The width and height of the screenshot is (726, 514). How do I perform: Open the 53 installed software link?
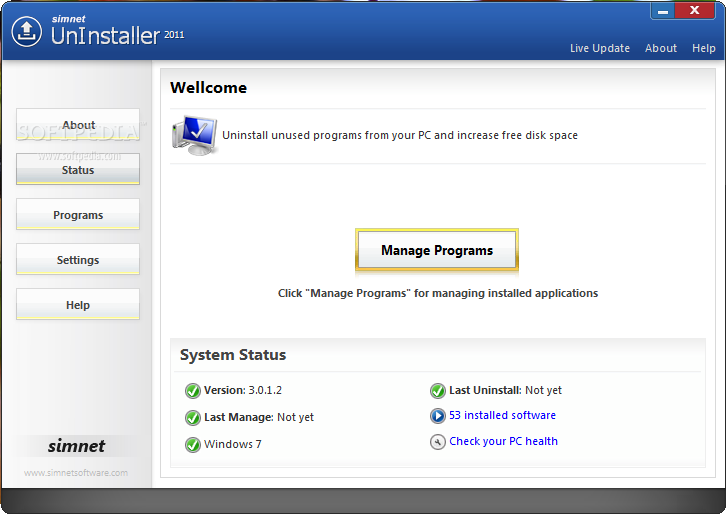502,415
